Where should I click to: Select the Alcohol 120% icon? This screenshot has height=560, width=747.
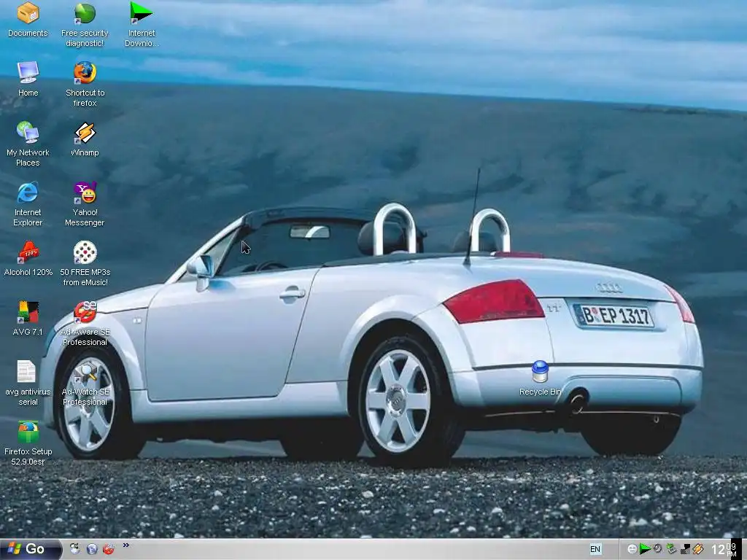pos(28,259)
